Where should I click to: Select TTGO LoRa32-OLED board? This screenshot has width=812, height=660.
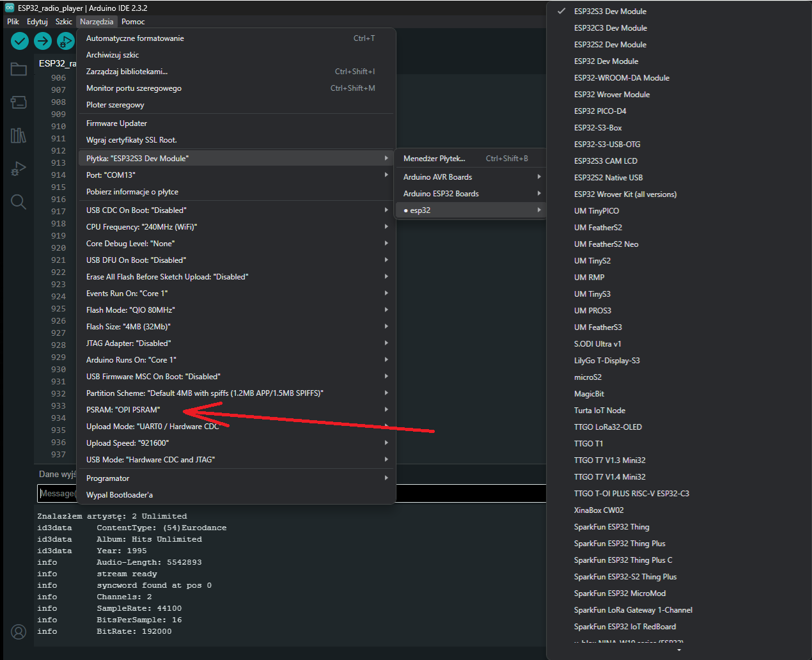(679, 427)
